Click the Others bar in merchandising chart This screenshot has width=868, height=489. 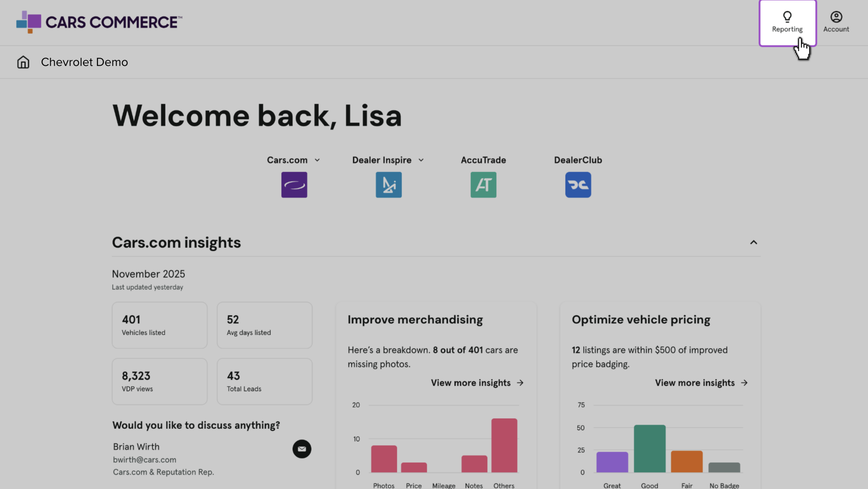504,445
